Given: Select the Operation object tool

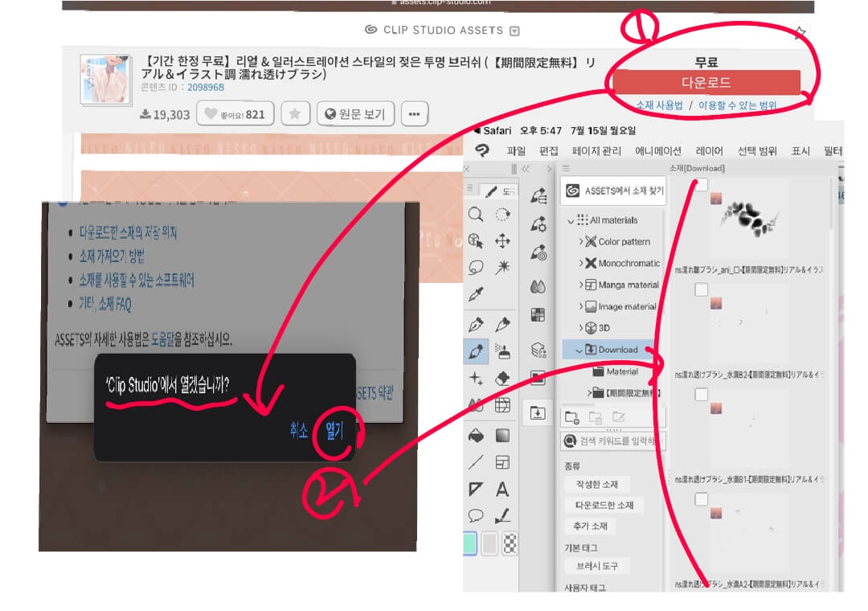Looking at the screenshot, I should click(x=476, y=241).
